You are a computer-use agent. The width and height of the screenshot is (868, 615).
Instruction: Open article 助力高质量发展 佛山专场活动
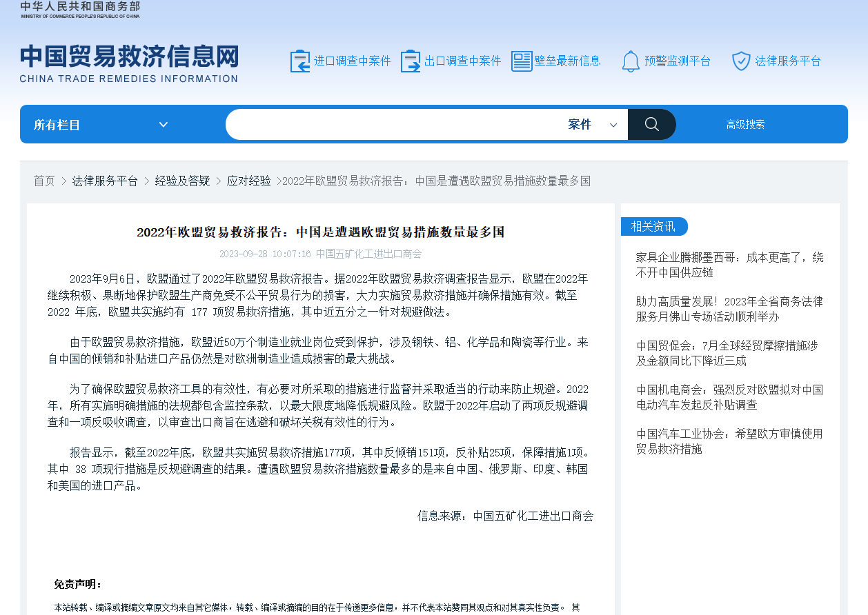click(x=730, y=309)
